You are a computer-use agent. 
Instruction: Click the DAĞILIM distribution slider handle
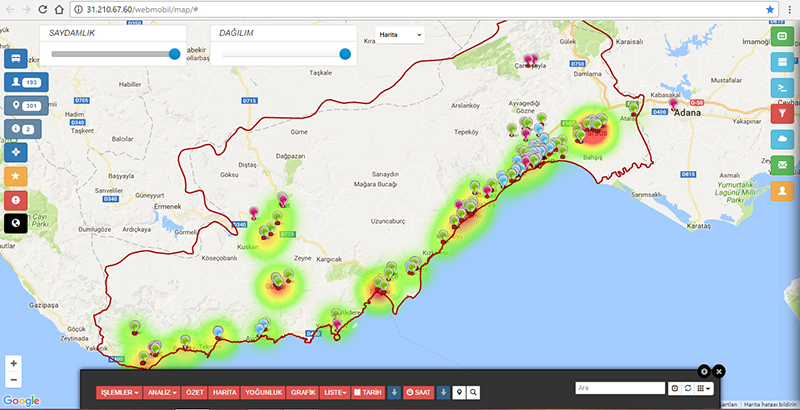click(345, 54)
